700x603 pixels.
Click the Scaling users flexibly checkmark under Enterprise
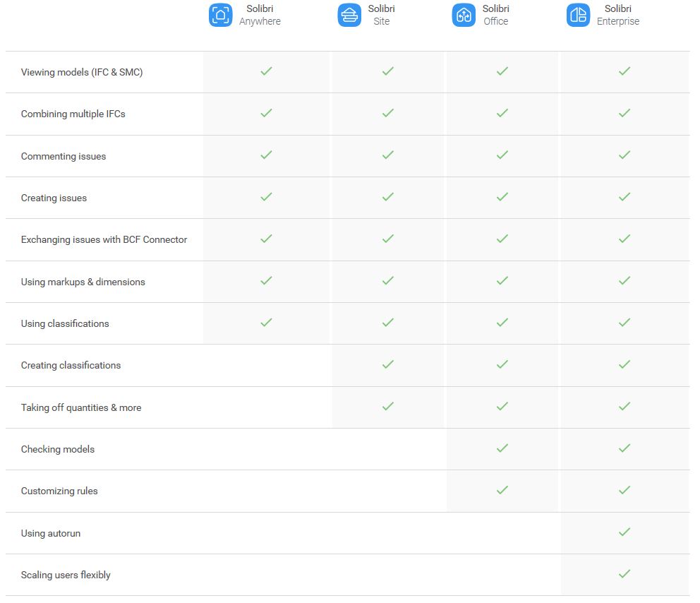click(624, 573)
